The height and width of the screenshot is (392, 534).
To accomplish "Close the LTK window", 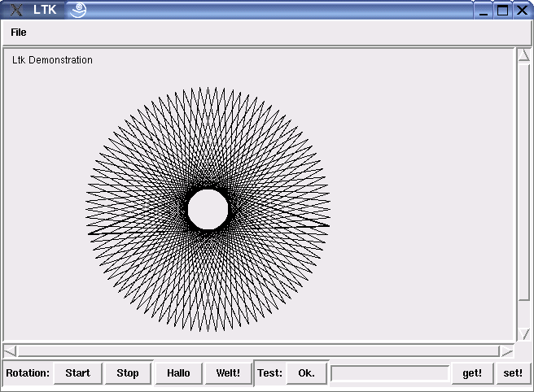I will (521, 11).
